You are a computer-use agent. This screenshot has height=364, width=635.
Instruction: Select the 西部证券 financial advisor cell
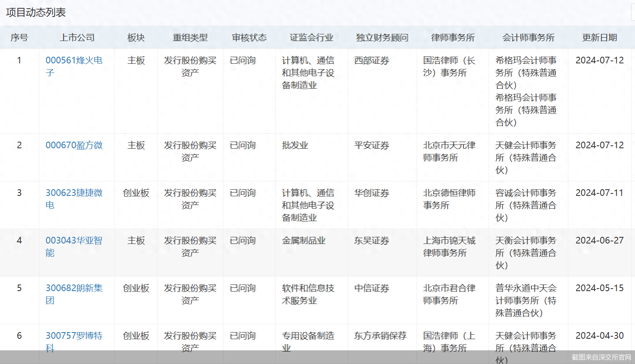pyautogui.click(x=372, y=60)
